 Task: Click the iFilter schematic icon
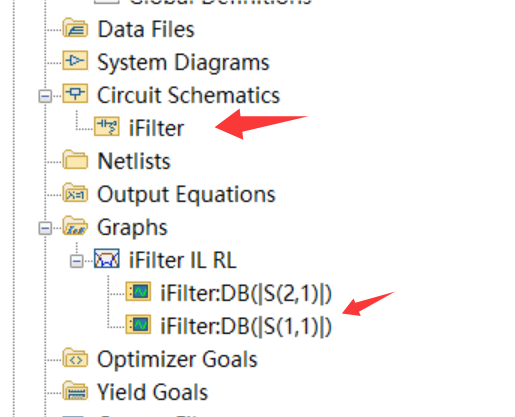point(107,127)
